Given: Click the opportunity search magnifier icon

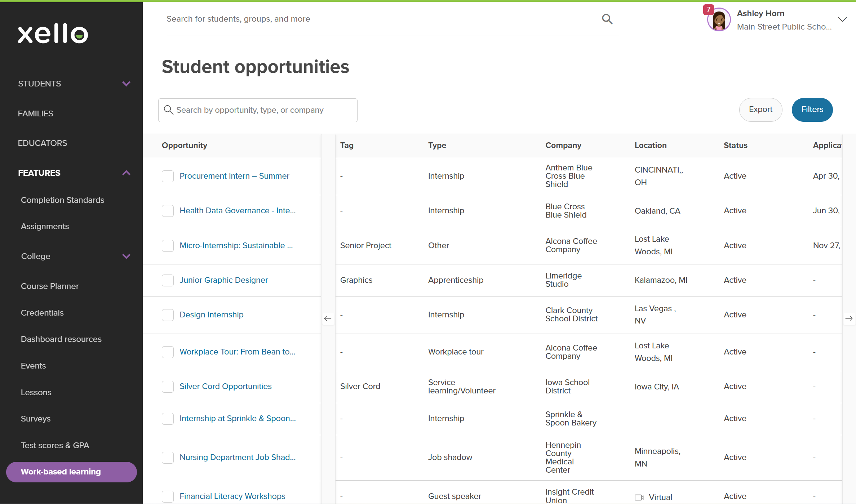Looking at the screenshot, I should 168,110.
